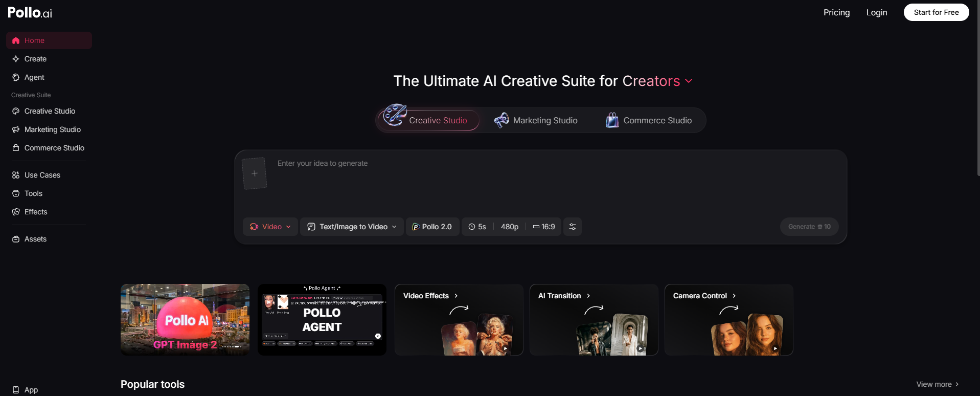Select the Creative Studio tab

(429, 120)
